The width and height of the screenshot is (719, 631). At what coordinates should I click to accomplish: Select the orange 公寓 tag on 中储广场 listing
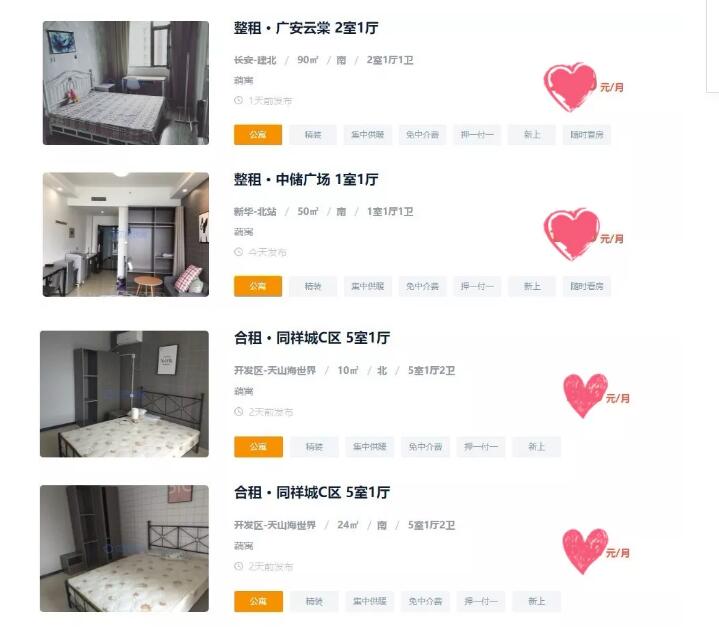258,286
